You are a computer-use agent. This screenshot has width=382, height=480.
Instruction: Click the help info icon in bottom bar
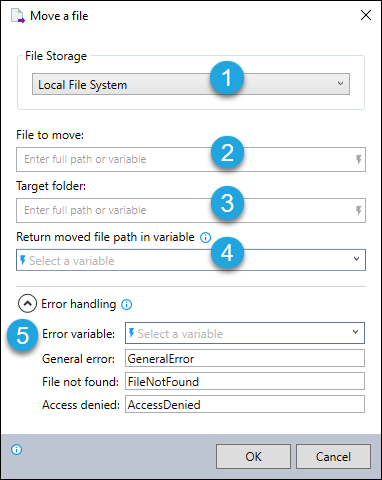coord(17,450)
